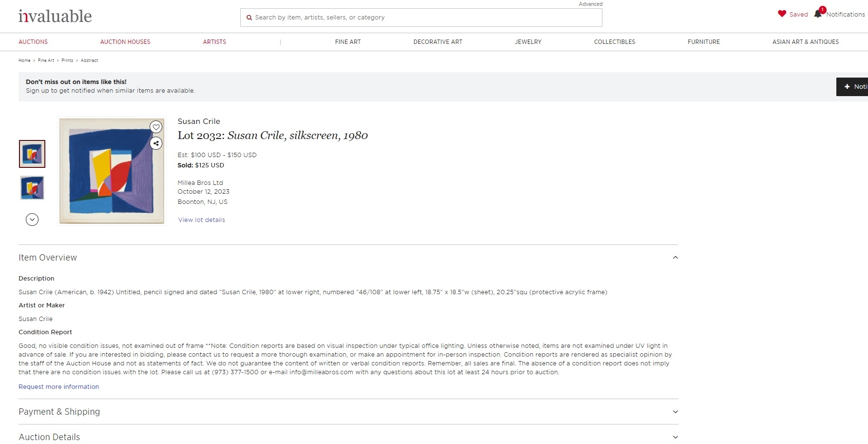Share the lot via share icon
The image size is (868, 444).
(156, 143)
